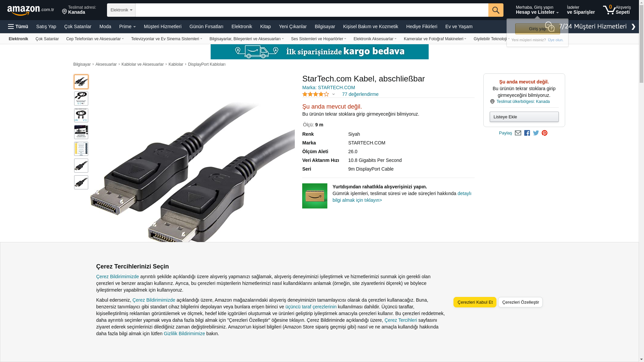Click the Çerezleri Kabul Et button

click(475, 302)
